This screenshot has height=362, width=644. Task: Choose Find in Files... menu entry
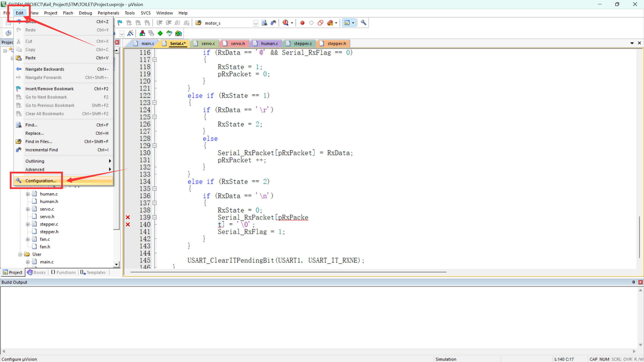[x=39, y=142]
